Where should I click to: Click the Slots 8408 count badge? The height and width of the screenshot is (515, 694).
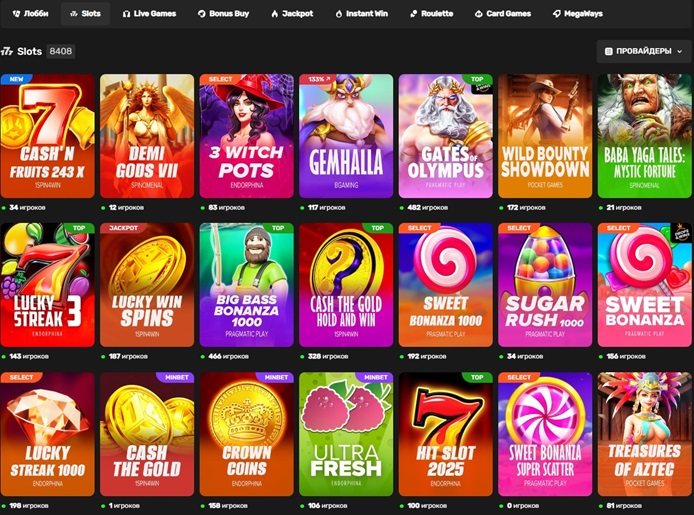[61, 51]
